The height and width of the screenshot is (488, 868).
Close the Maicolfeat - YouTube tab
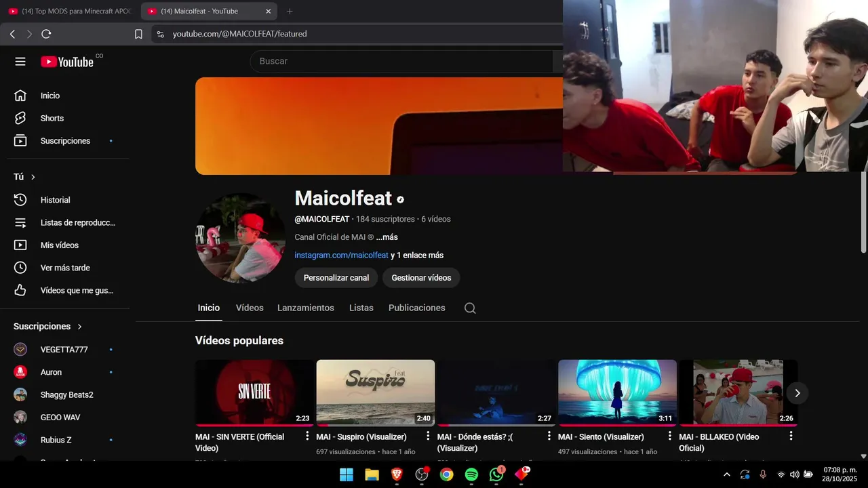(268, 11)
